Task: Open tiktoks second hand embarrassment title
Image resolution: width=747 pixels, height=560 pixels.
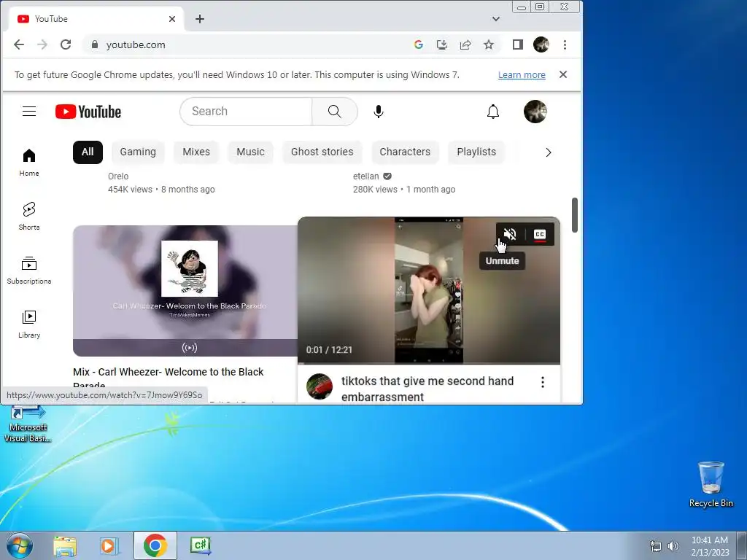Action: (x=427, y=389)
